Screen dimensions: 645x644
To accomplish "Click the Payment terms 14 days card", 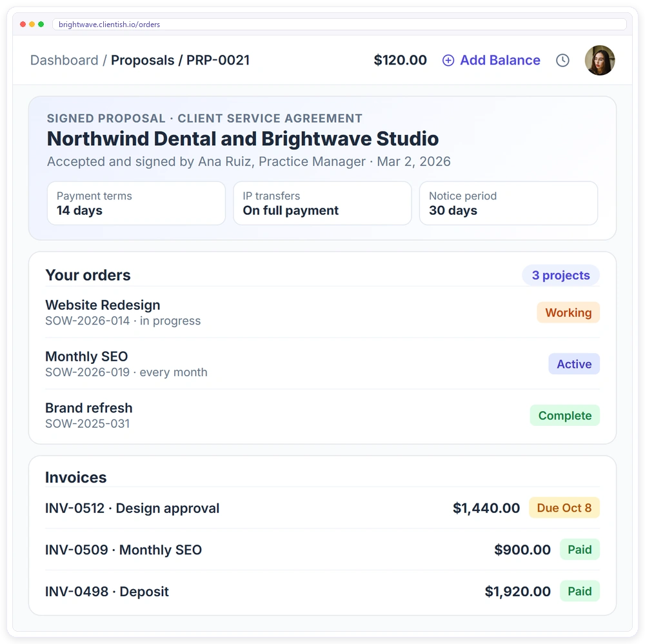I will tap(136, 203).
